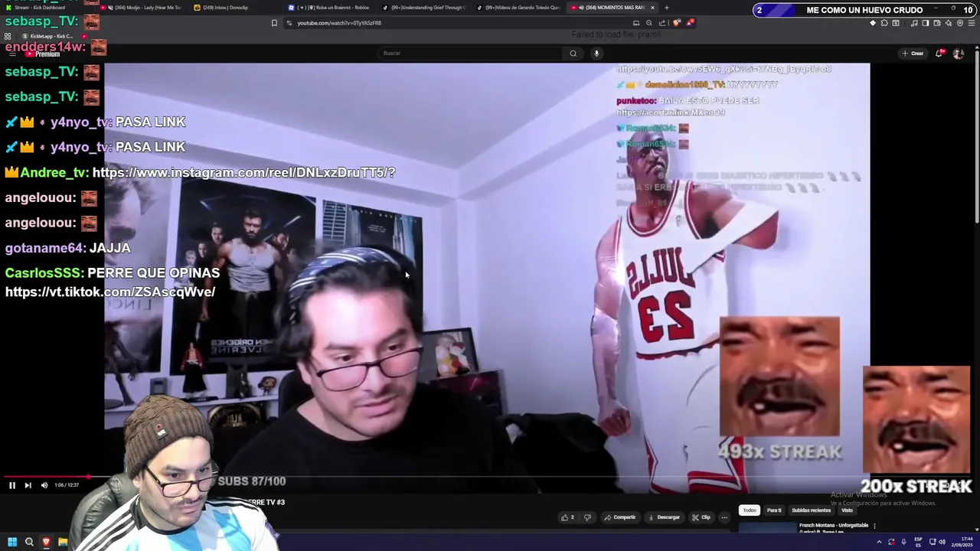Open browser extensions puzzle icon
Viewport: 980px width, 551px height.
(x=884, y=23)
